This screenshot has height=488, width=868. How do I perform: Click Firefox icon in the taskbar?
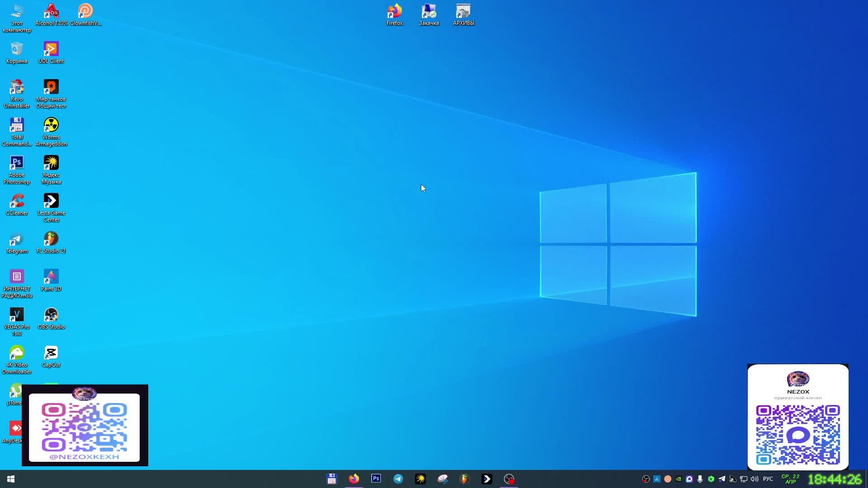[x=354, y=479]
